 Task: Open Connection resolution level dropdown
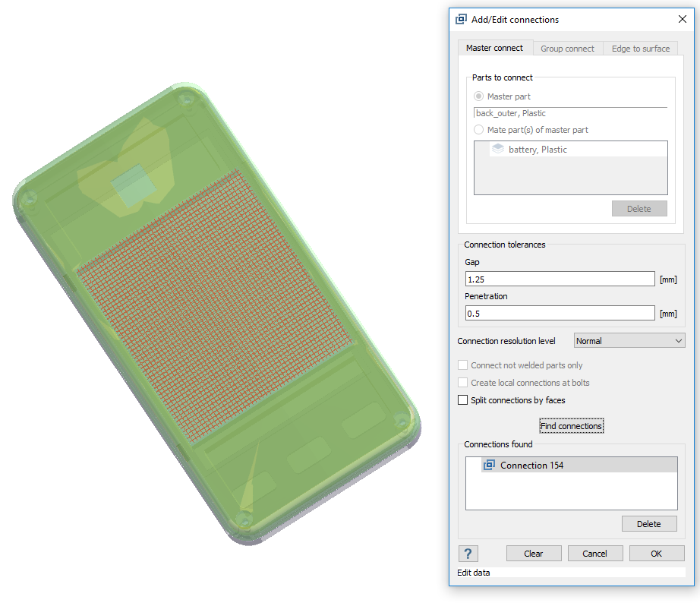pyautogui.click(x=629, y=341)
